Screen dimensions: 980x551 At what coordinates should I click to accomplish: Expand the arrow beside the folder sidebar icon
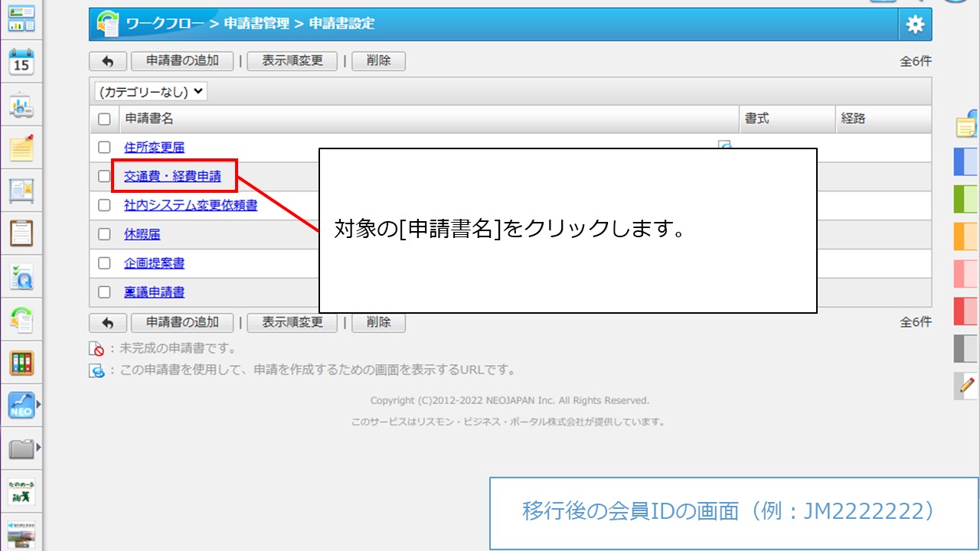38,447
